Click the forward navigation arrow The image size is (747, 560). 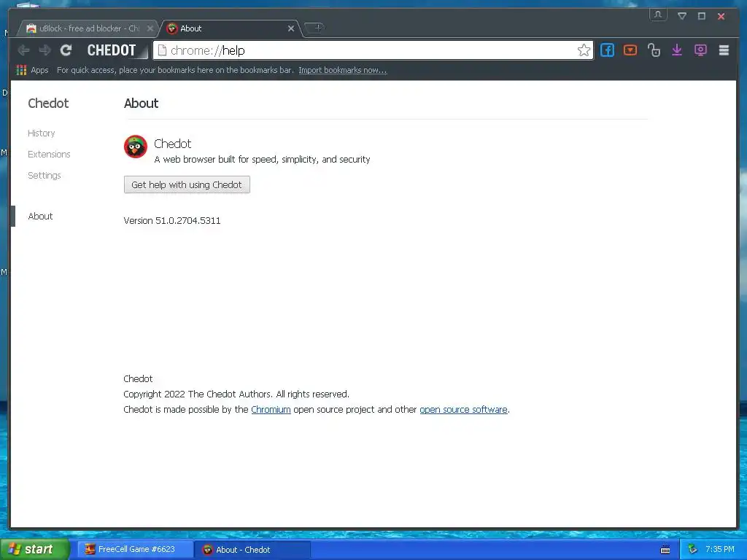click(x=44, y=50)
